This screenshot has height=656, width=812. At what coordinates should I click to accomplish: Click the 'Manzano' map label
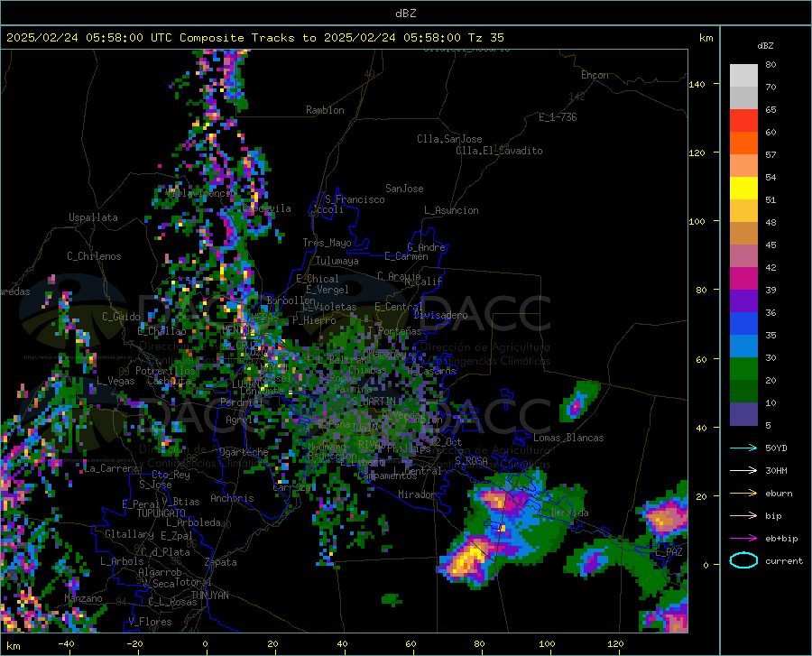(x=83, y=598)
